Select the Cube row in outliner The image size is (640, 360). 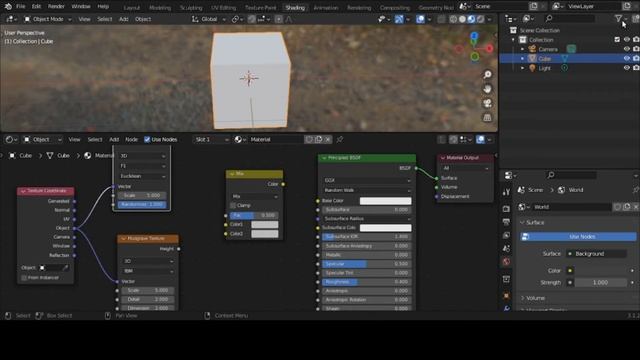[569, 58]
